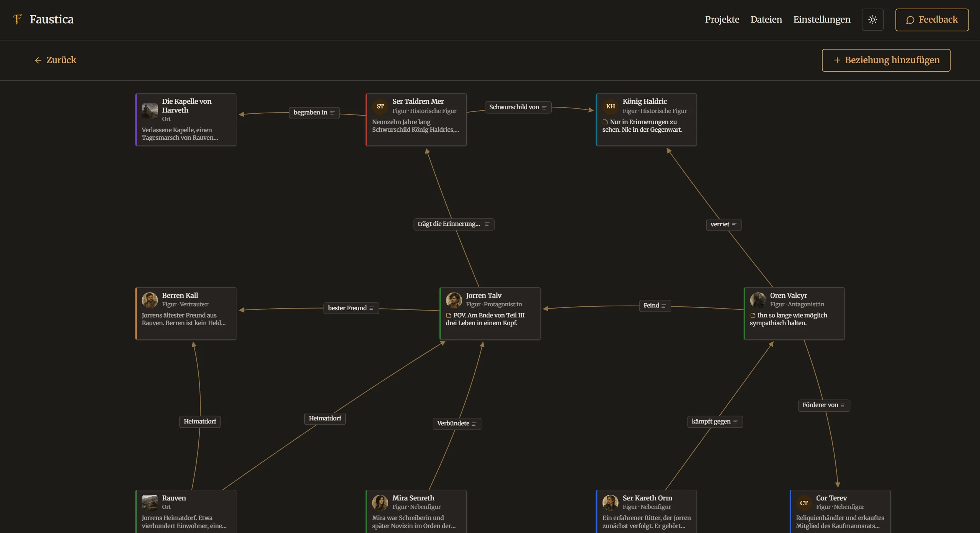Open the 'Cor Terev' card title
This screenshot has width=980, height=533.
[831, 498]
